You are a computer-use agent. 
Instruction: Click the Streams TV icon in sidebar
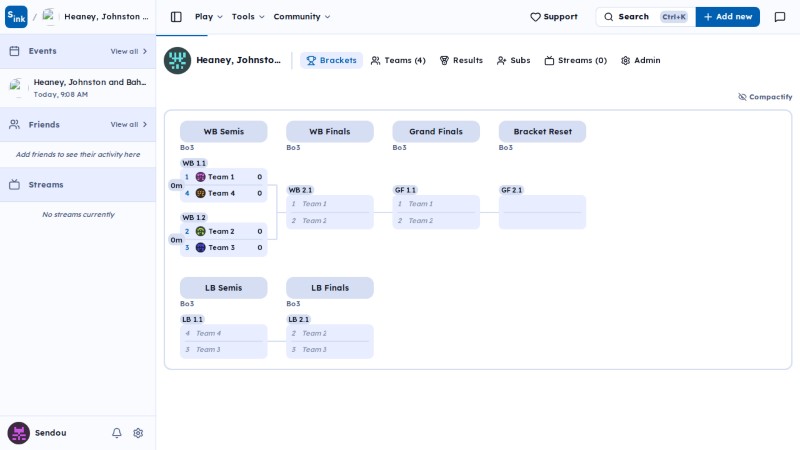(x=14, y=185)
